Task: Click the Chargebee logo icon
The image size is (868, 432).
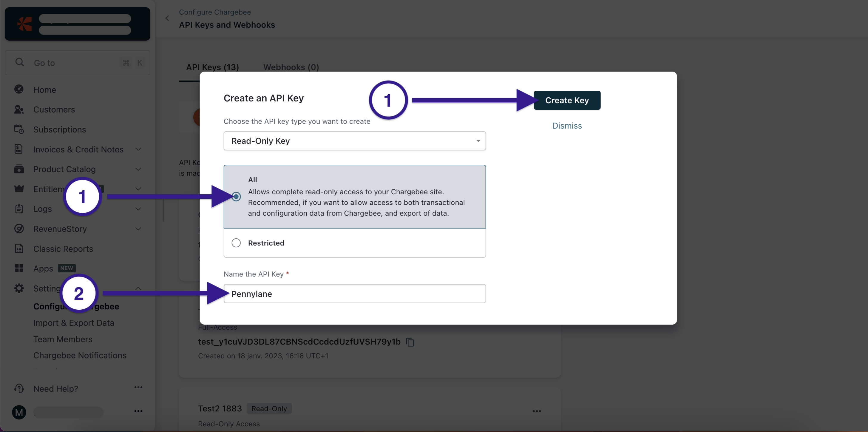Action: click(x=24, y=24)
